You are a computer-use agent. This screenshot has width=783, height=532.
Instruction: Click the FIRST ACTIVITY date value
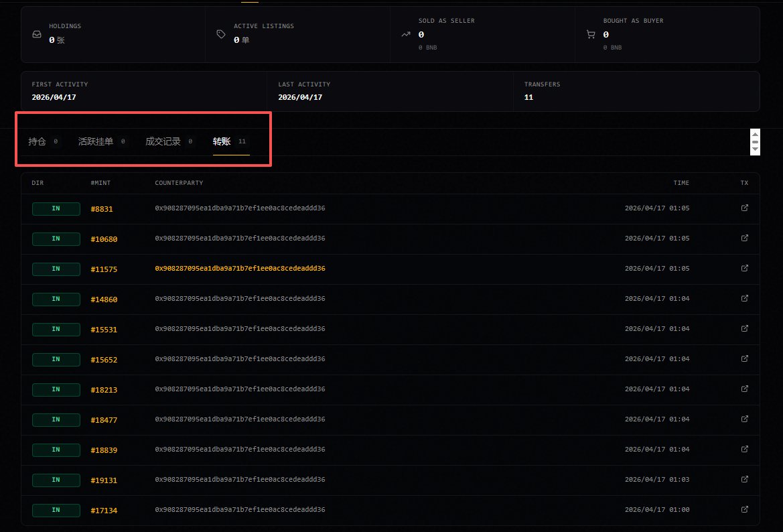pos(54,97)
